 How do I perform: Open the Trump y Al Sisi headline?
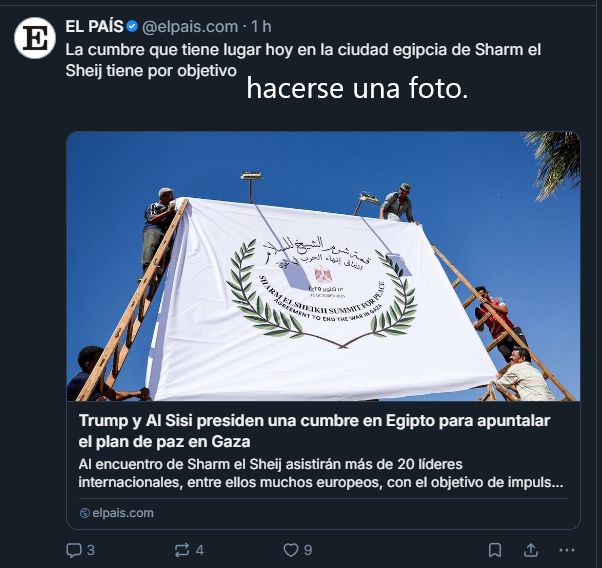(x=314, y=431)
